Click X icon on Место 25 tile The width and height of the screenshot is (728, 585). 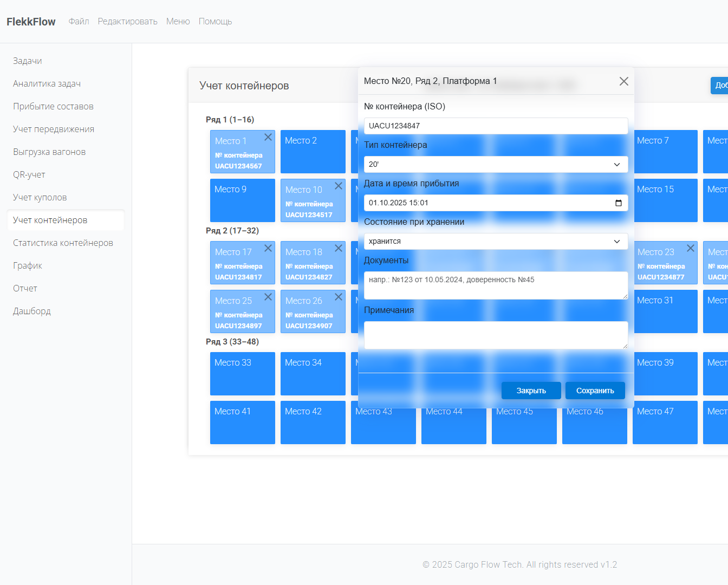(x=268, y=297)
